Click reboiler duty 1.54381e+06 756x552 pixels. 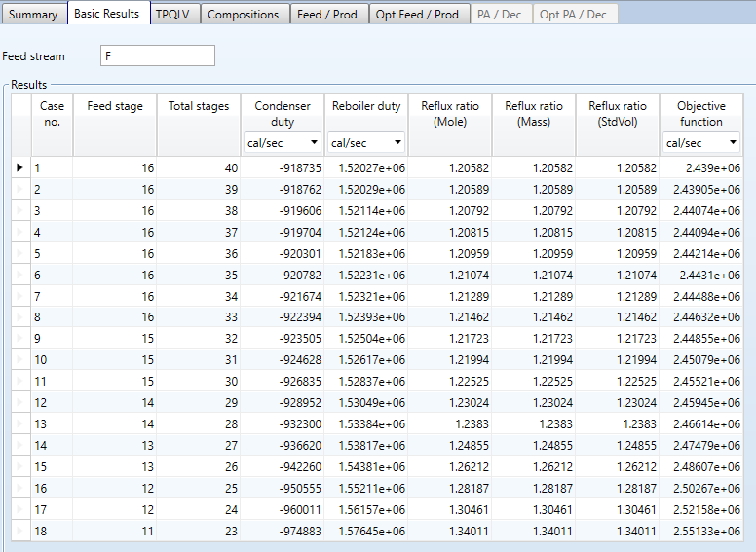click(x=366, y=466)
